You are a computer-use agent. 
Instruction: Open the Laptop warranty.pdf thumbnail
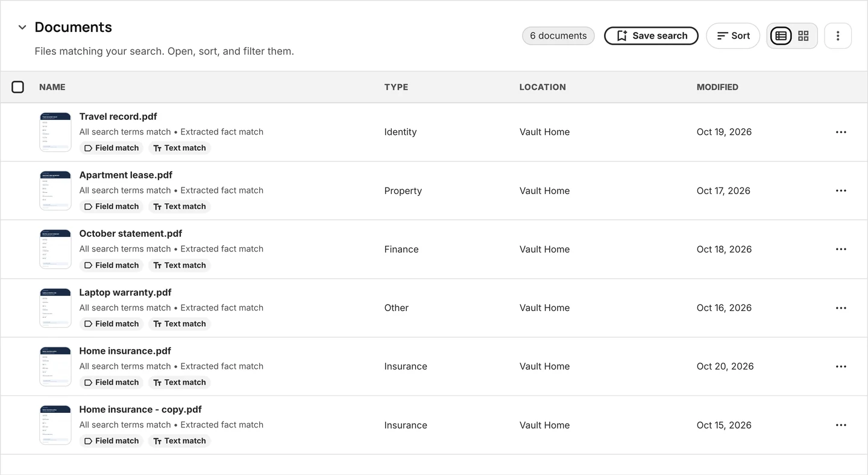pos(55,308)
